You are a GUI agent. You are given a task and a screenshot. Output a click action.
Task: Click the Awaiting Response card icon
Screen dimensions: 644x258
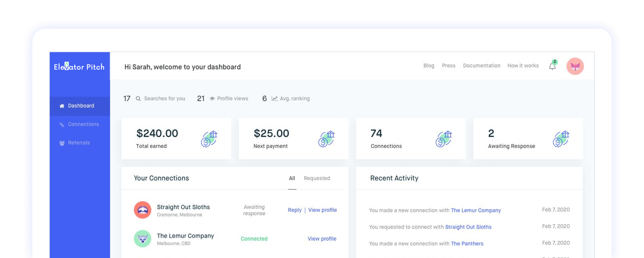click(561, 139)
